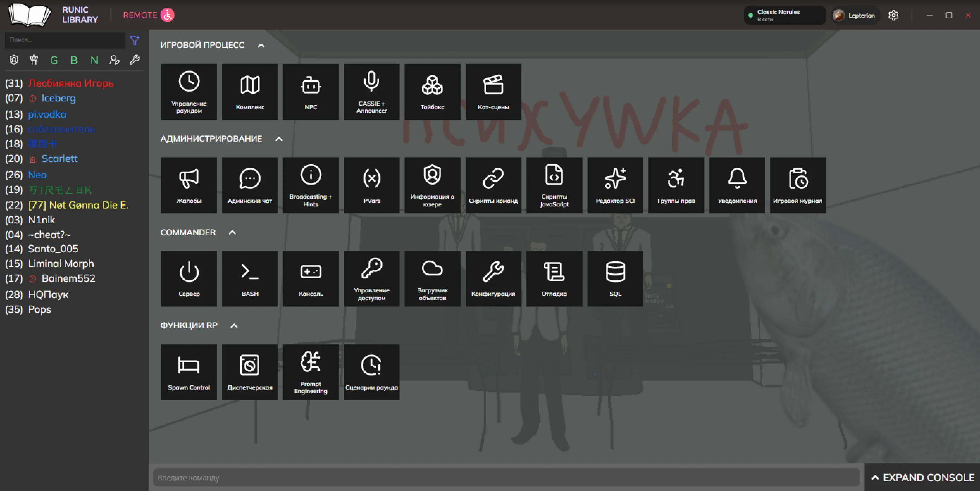Open the Управление раундом tile
This screenshot has width=980, height=491.
[x=189, y=92]
